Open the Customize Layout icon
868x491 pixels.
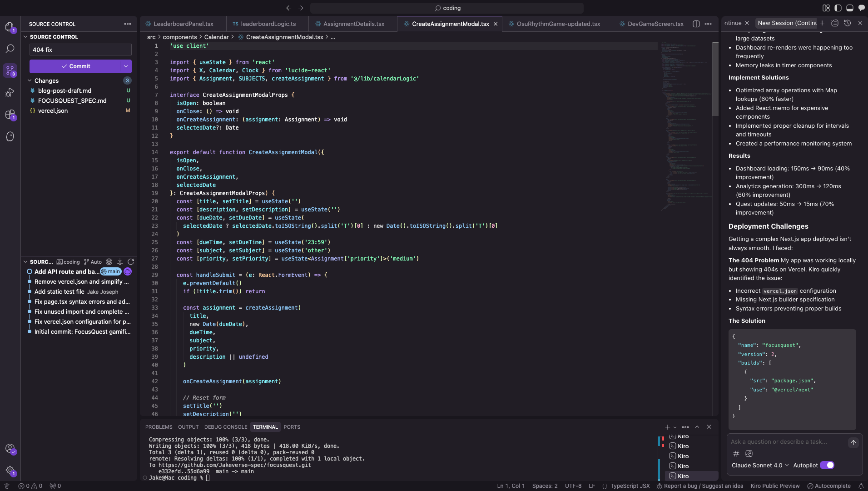pos(826,8)
